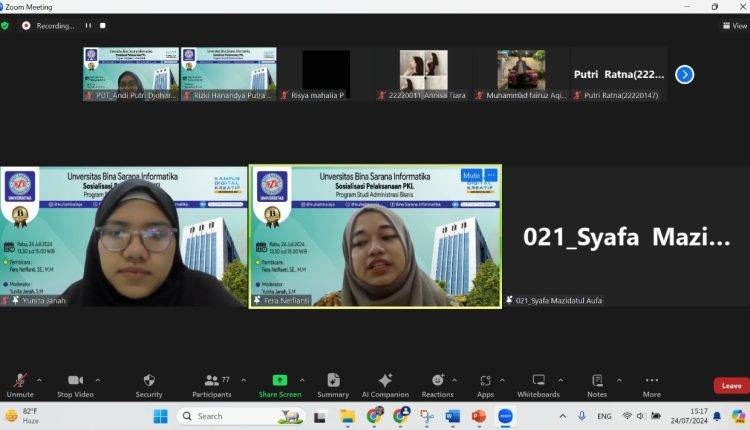
Task: Click the Unmute microphone icon
Action: click(x=20, y=381)
